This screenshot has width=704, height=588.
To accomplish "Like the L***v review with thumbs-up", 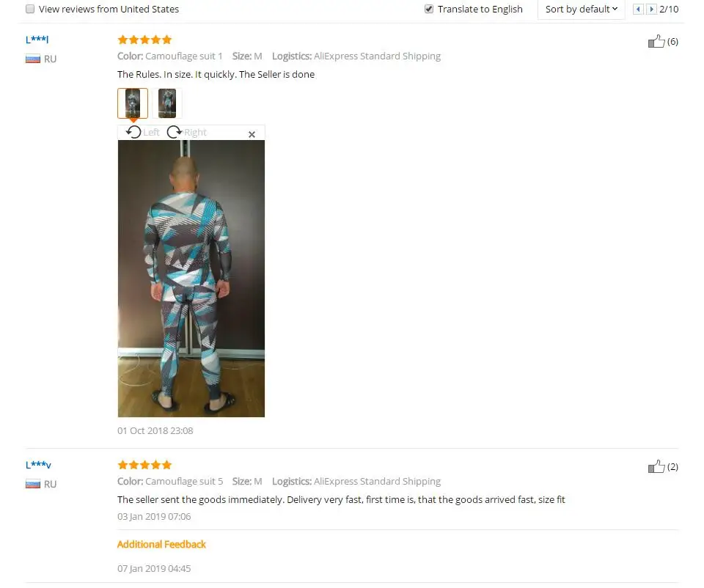I will tap(656, 466).
